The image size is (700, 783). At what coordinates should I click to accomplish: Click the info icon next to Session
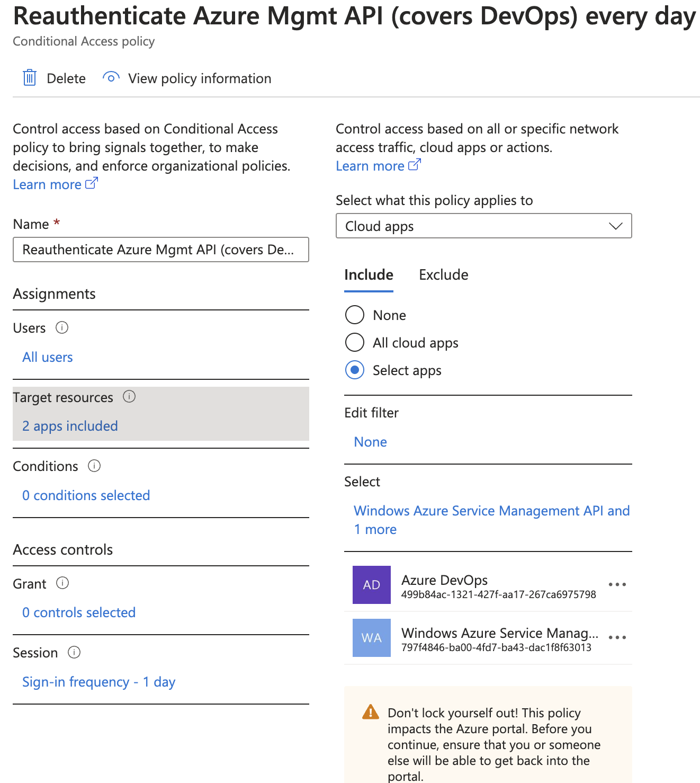click(x=74, y=652)
